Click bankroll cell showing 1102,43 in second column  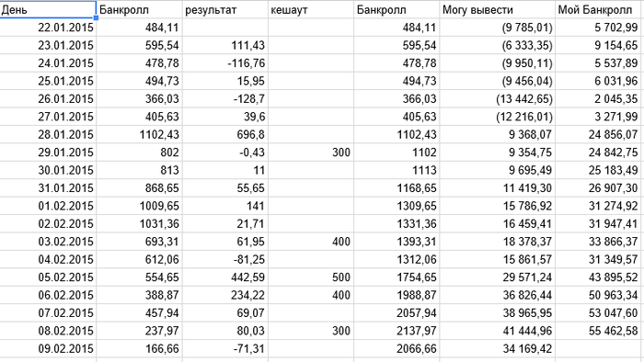point(139,134)
